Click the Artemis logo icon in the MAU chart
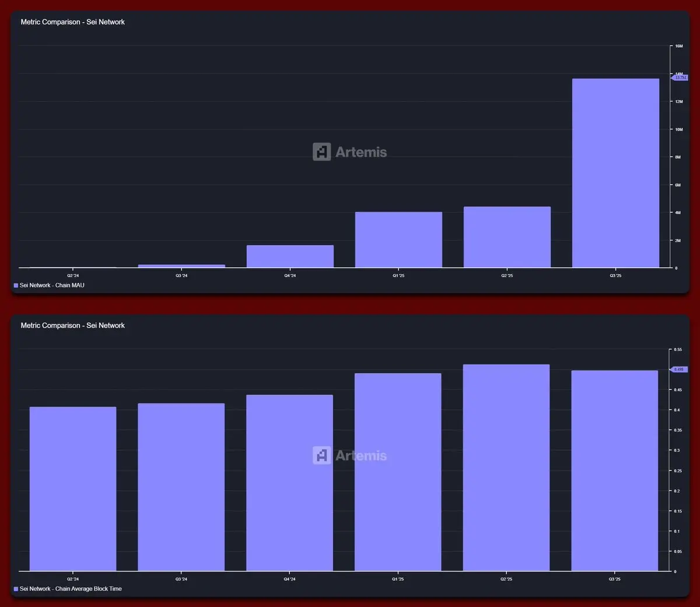Image resolution: width=700 pixels, height=607 pixels. [321, 152]
